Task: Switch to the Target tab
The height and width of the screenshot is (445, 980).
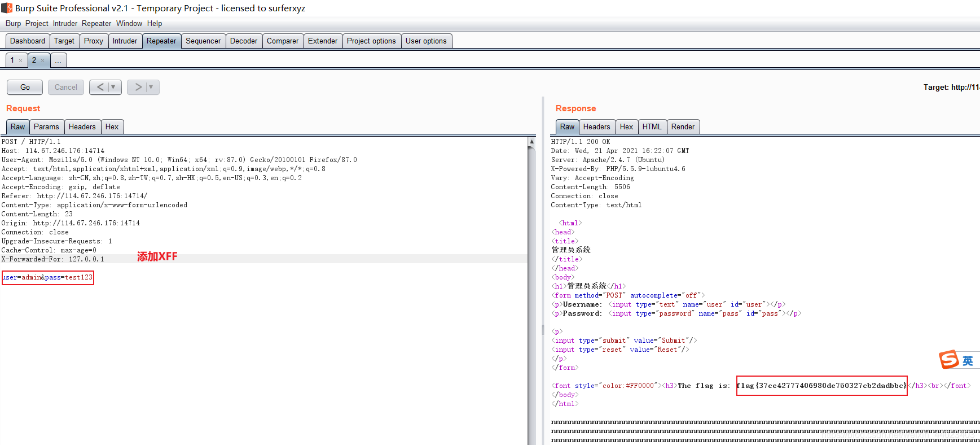Action: click(x=64, y=41)
